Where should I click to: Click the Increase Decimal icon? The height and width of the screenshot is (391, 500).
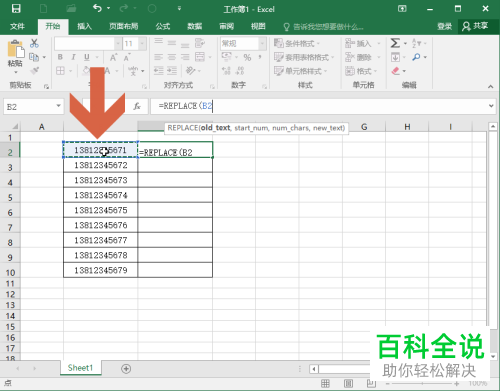click(226, 71)
